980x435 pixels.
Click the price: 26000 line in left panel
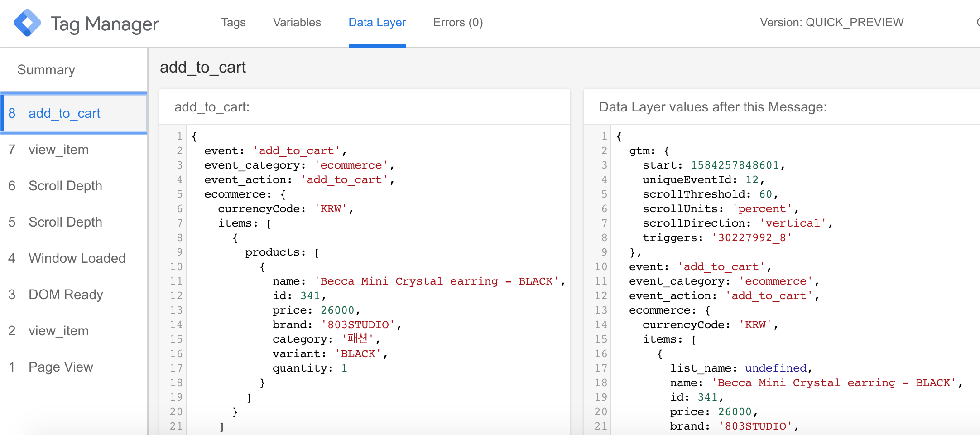pyautogui.click(x=317, y=310)
